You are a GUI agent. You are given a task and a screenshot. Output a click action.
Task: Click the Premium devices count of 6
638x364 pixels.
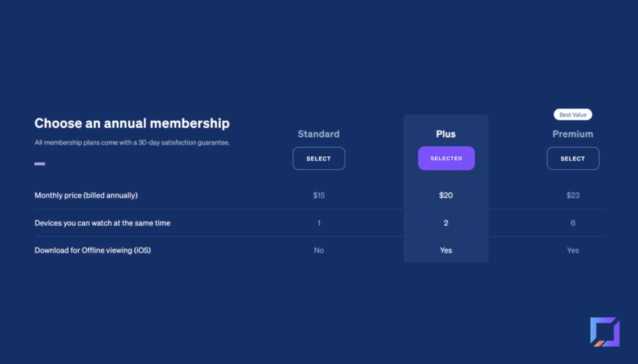coord(573,223)
